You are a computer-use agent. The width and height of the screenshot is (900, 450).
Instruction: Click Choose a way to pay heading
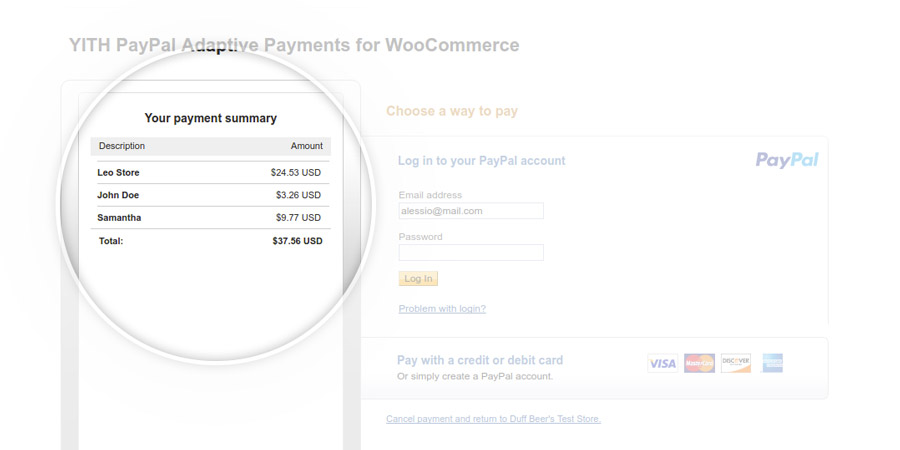click(452, 111)
